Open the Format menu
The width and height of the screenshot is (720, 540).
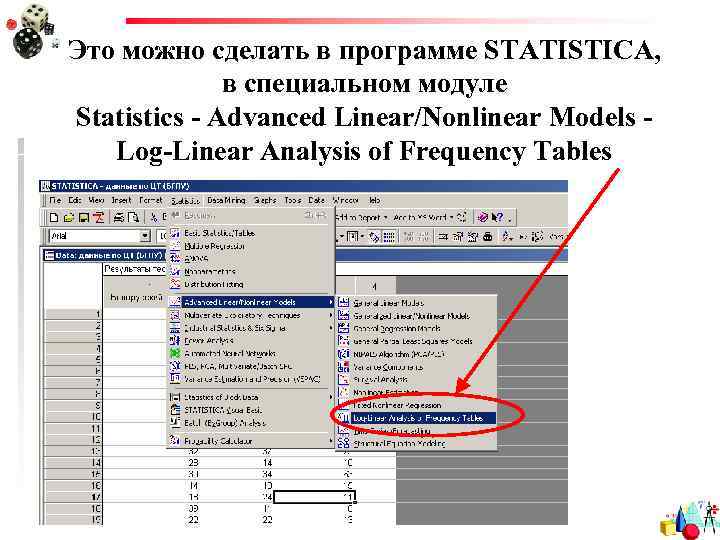point(151,200)
